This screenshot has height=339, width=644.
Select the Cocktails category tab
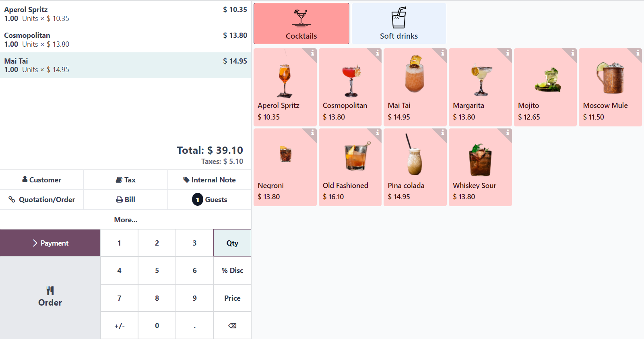point(301,24)
